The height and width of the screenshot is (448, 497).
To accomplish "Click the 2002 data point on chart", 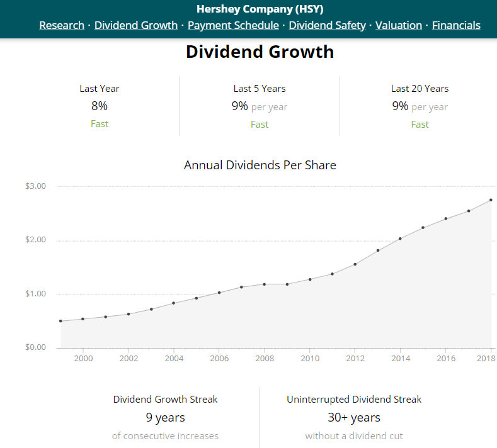I will (129, 314).
